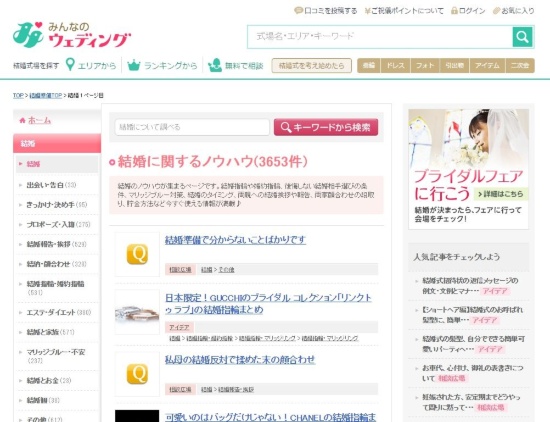Click the ホーム sidebar link
Image resolution: width=550 pixels, height=422 pixels.
click(x=39, y=120)
